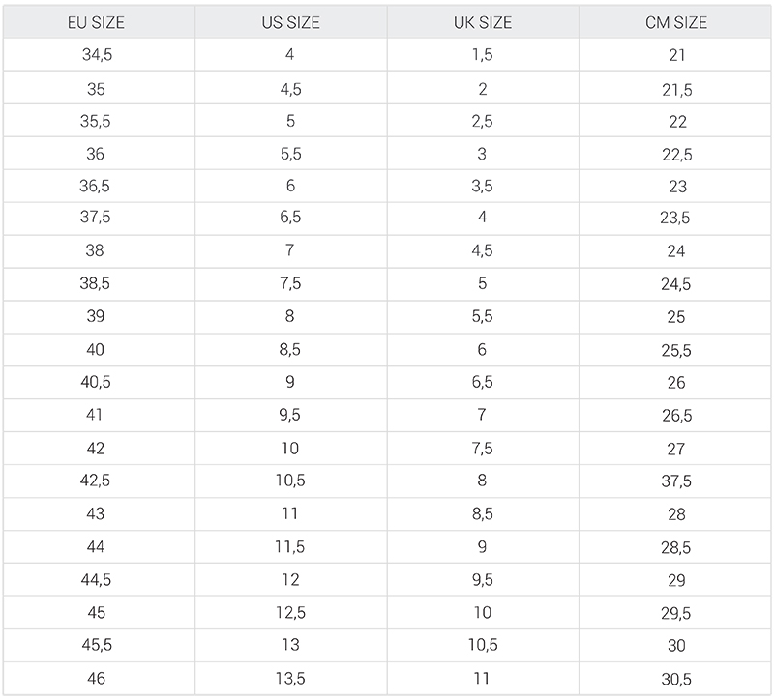
Task: Click the UK SIZE column header
Action: pyautogui.click(x=483, y=22)
